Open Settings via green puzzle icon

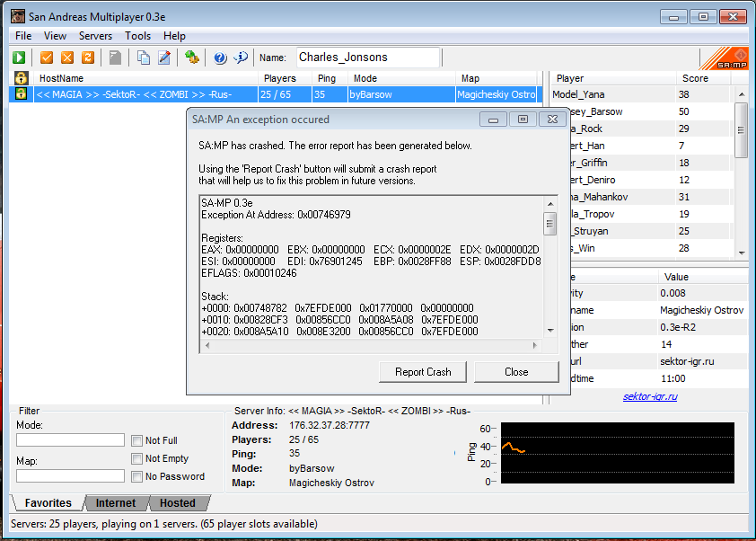pos(192,58)
